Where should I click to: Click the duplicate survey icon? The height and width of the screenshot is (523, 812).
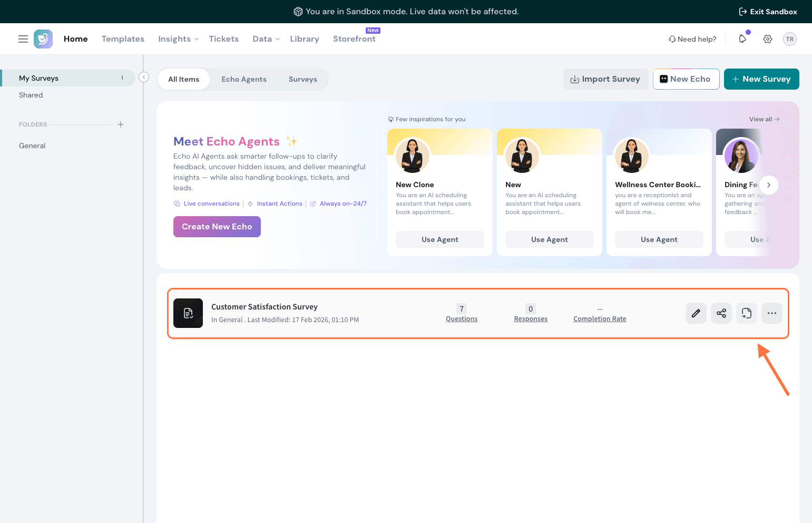pos(746,313)
